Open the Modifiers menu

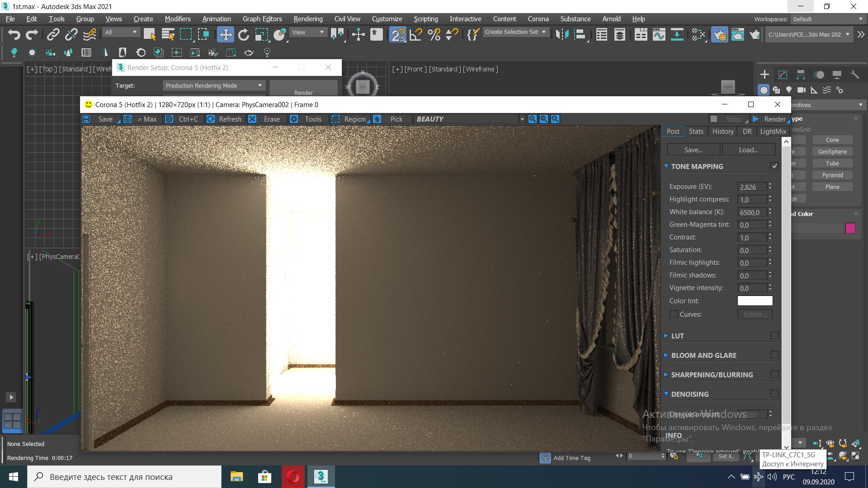(x=177, y=19)
